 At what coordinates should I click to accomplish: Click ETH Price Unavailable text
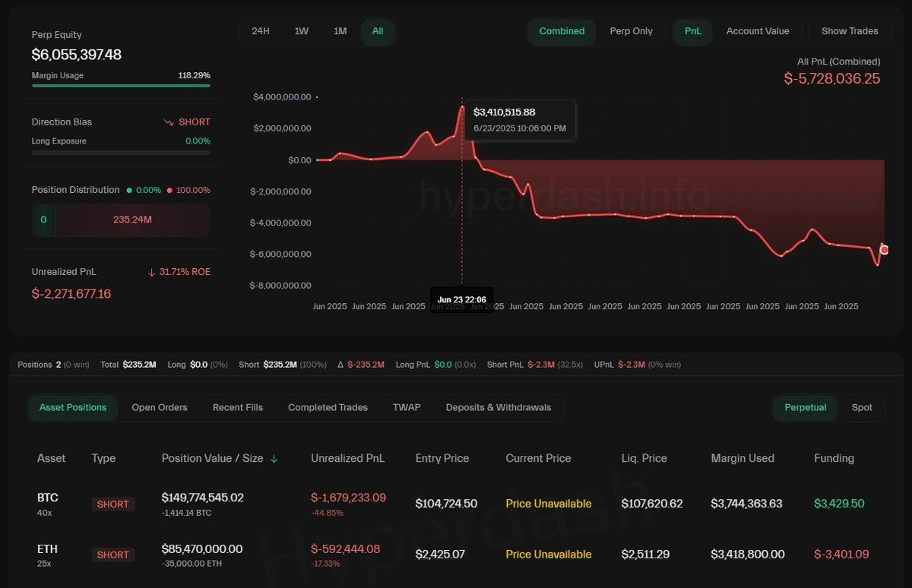point(549,555)
